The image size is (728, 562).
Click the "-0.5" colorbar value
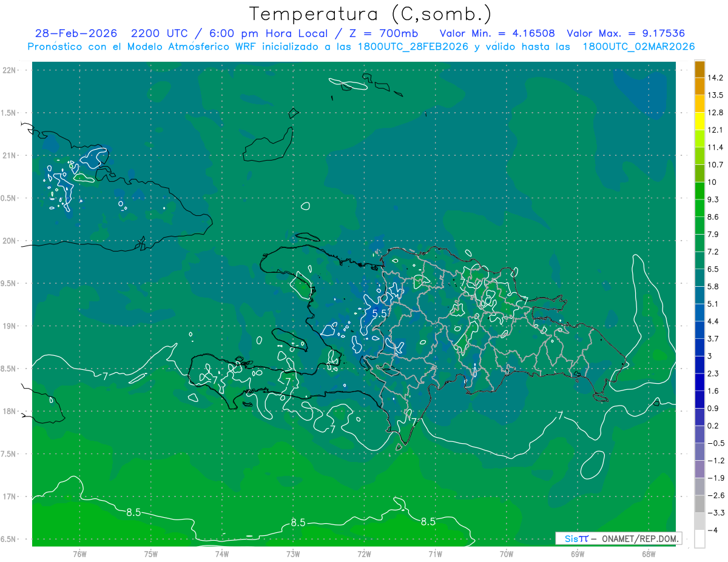pos(716,443)
